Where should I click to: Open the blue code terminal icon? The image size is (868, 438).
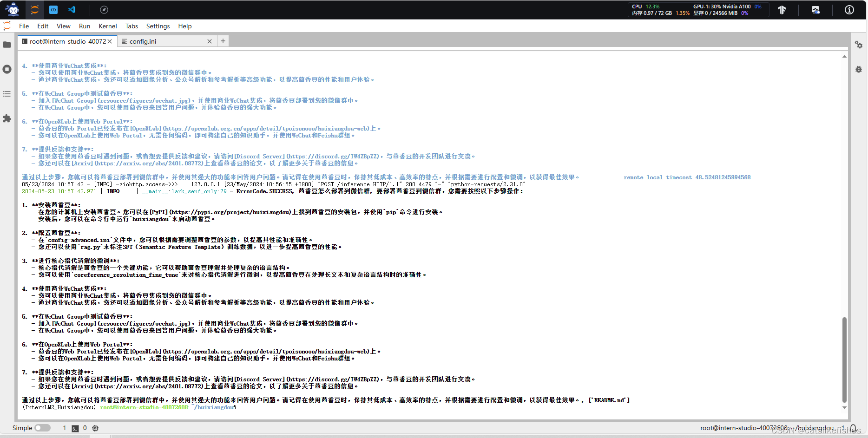point(53,9)
